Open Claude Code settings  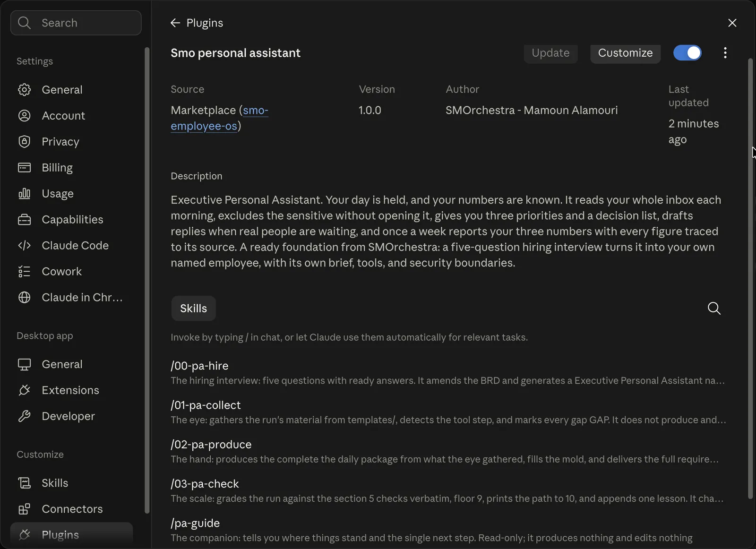coord(71,246)
